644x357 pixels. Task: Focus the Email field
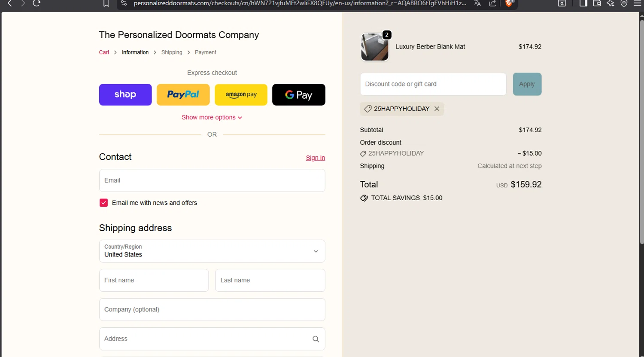212,180
